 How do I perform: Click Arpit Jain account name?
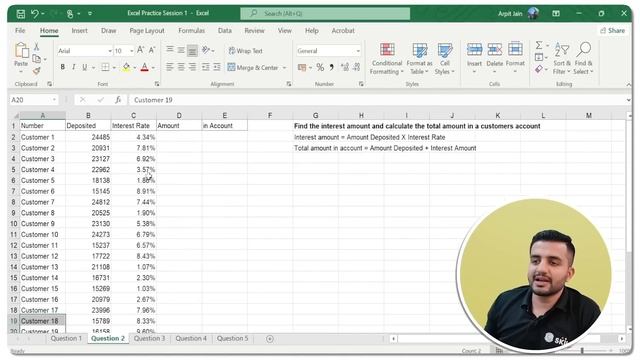pyautogui.click(x=510, y=14)
